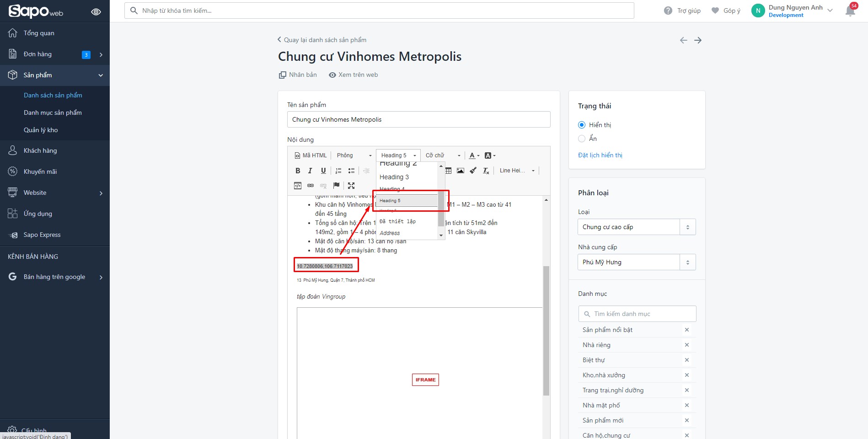This screenshot has height=439, width=868.
Task: Toggle bold formatting in the editor
Action: pyautogui.click(x=298, y=171)
